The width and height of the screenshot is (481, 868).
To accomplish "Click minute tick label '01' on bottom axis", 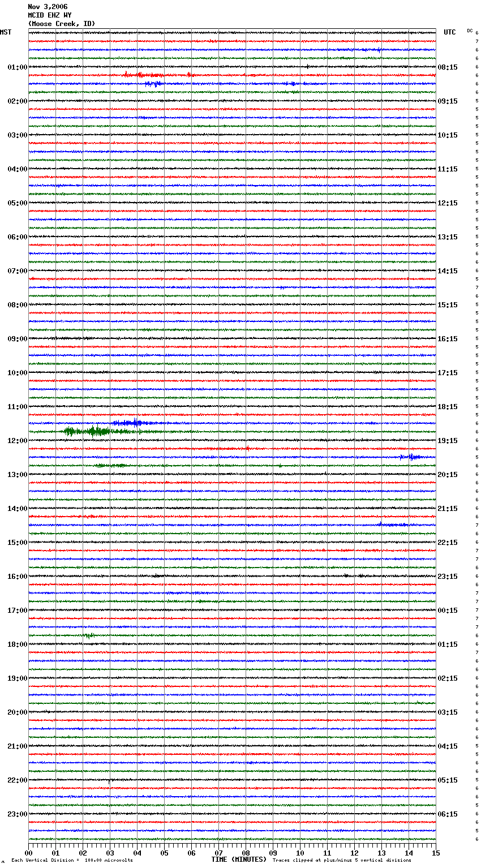I will coord(55,853).
